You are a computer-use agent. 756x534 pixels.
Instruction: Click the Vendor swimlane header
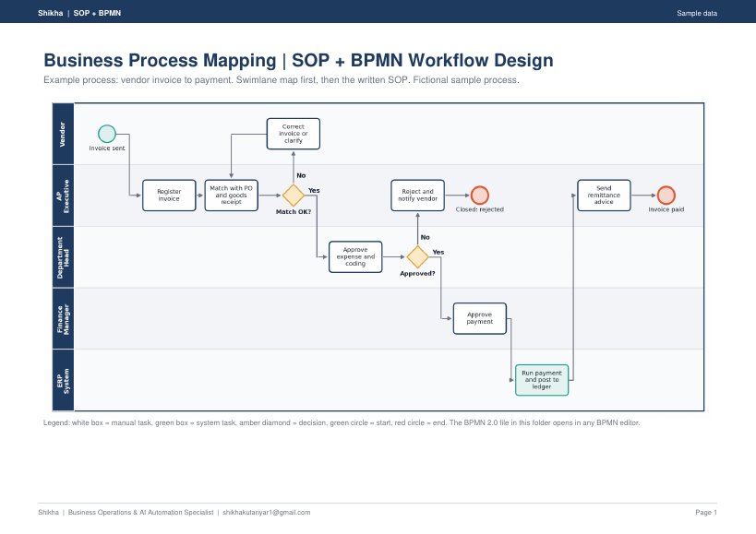tap(63, 134)
